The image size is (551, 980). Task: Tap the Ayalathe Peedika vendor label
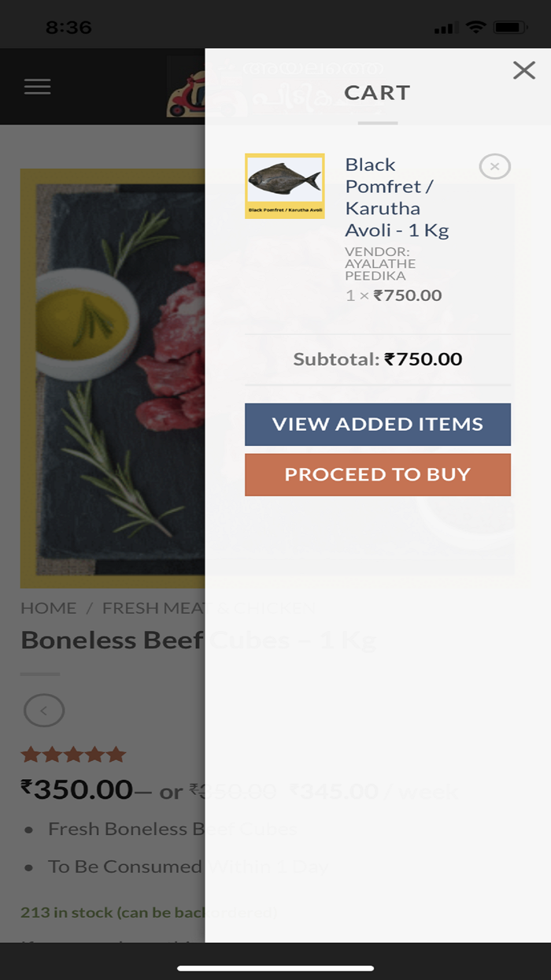tap(380, 264)
